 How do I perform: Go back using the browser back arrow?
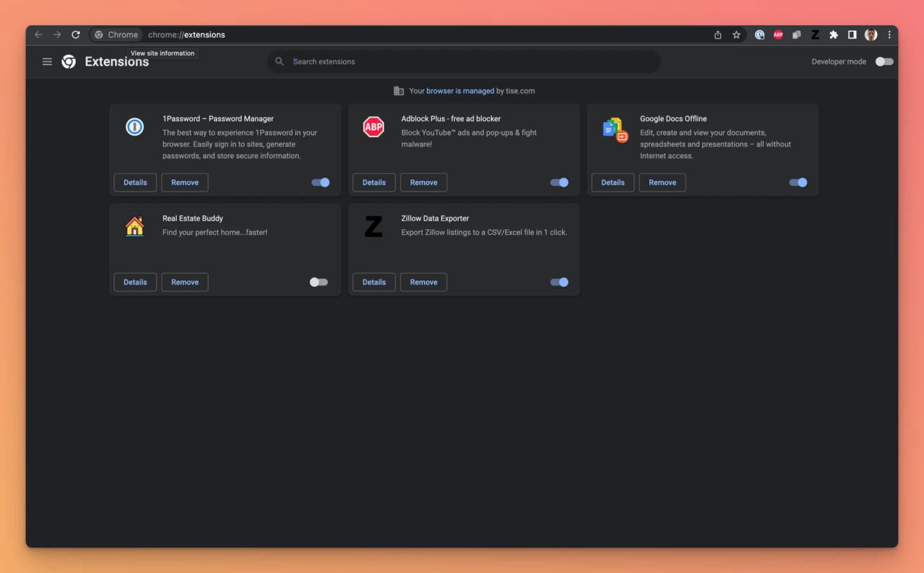pyautogui.click(x=38, y=35)
